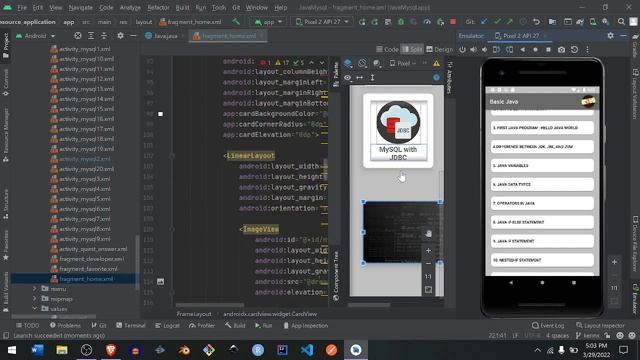The width and height of the screenshot is (640, 360).
Task: Click the emulator power button icon
Action: click(x=462, y=49)
